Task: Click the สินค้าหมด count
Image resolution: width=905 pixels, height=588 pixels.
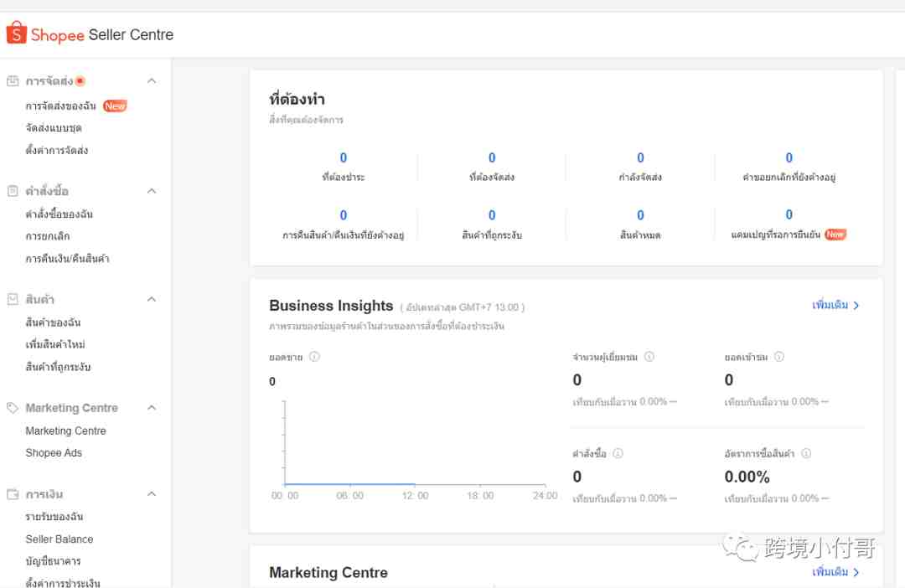Action: click(x=641, y=215)
